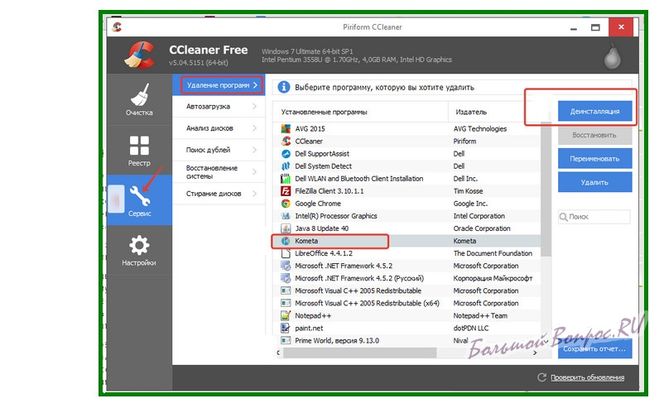This screenshot has width=659, height=408.
Task: Click the Google Inc. publisher cell
Action: 470,203
